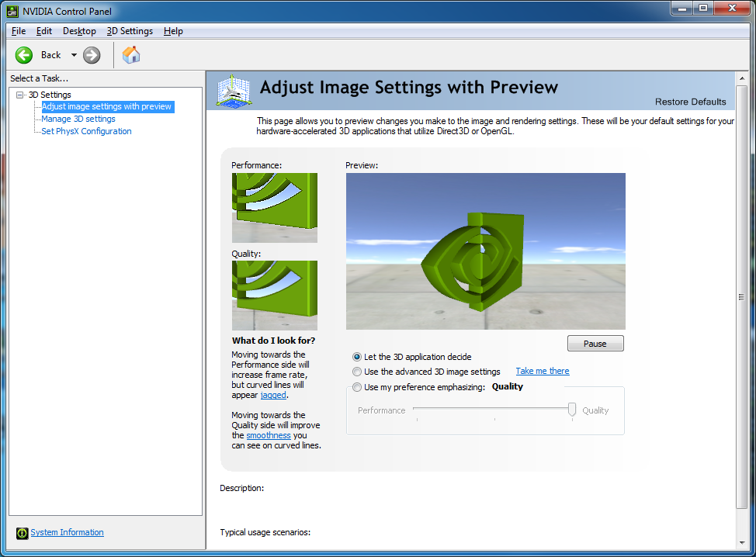Open the Back history dropdown arrow
Viewport: 756px width, 557px height.
[x=74, y=55]
